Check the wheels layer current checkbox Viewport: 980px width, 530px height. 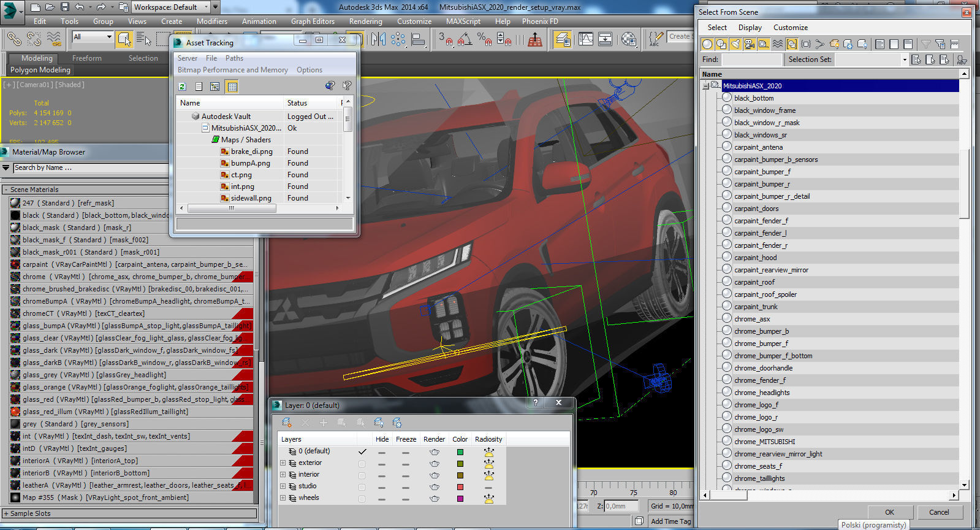click(x=362, y=499)
